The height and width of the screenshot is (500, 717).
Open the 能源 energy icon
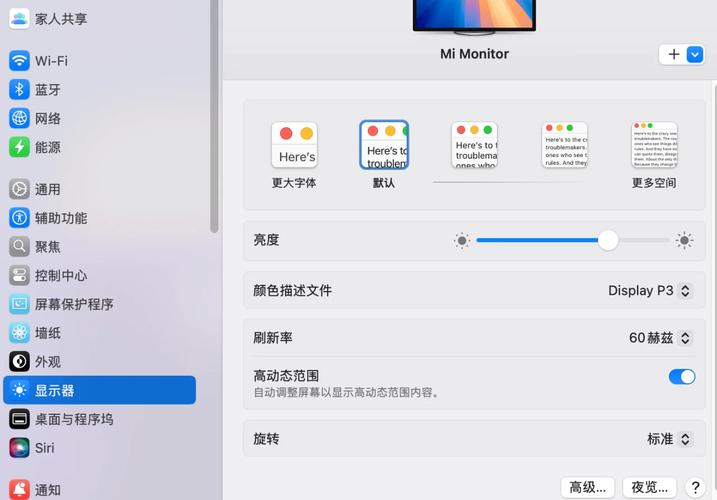pyautogui.click(x=19, y=147)
